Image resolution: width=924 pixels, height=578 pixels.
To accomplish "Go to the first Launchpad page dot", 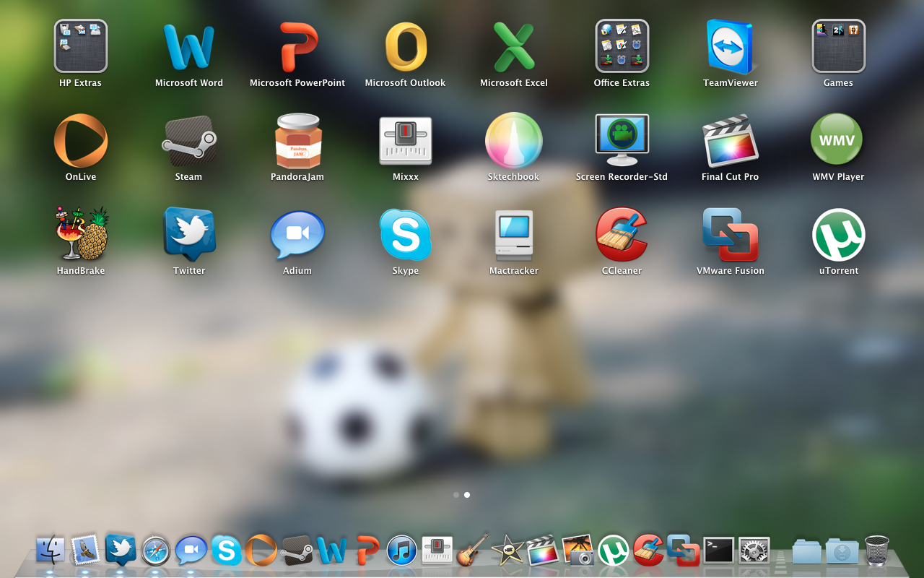I will pyautogui.click(x=456, y=495).
